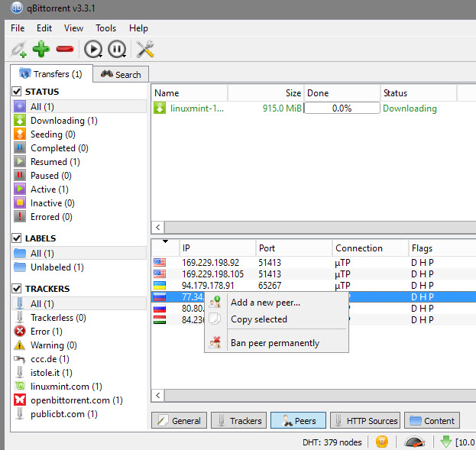Viewport: 476px width, 450px height.
Task: Click the green plus Add torrent icon
Action: click(x=41, y=49)
